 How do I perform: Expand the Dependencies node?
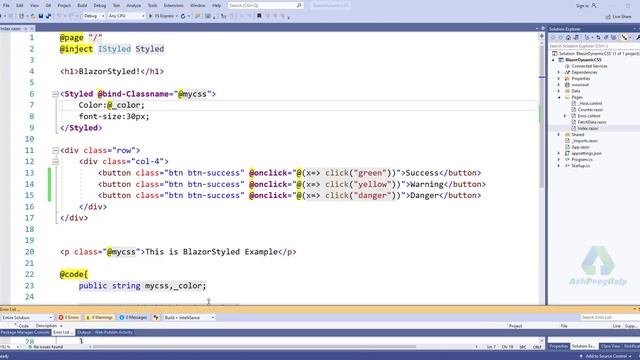click(559, 72)
